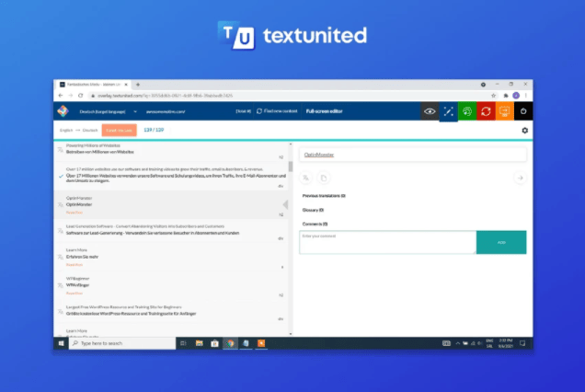Screen dimensions: 585x392
Task: Open Task View on taskbar
Action: click(x=183, y=343)
